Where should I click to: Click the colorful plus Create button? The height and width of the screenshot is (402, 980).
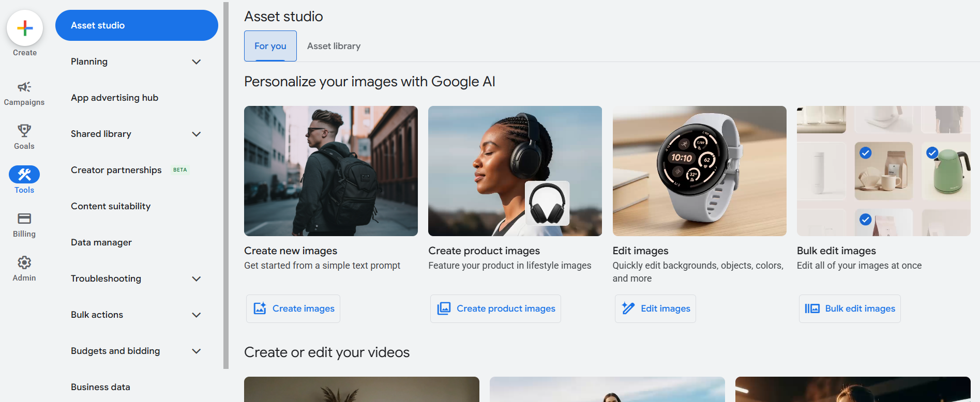[25, 28]
